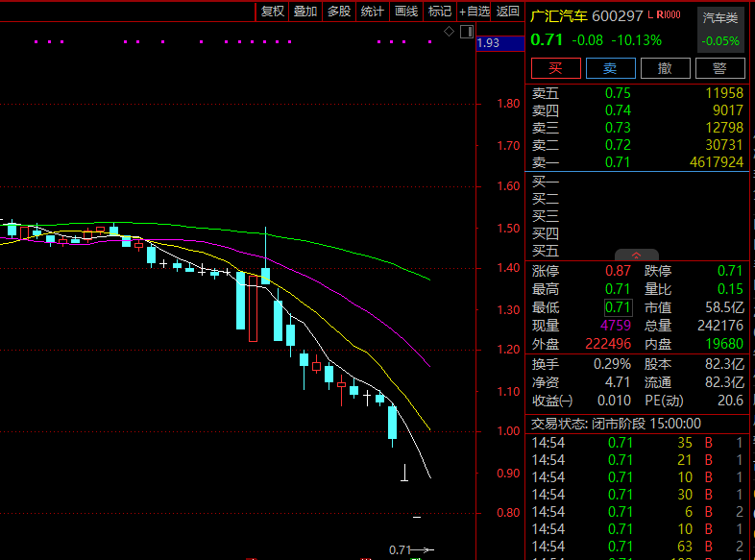Open the 复权 adjustment menu

(x=273, y=12)
